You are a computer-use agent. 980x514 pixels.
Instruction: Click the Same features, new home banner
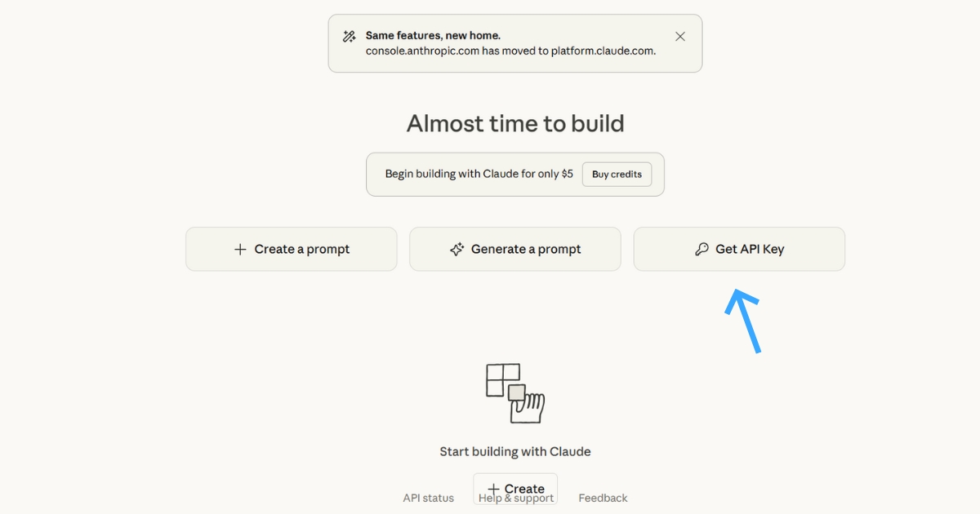coord(514,43)
